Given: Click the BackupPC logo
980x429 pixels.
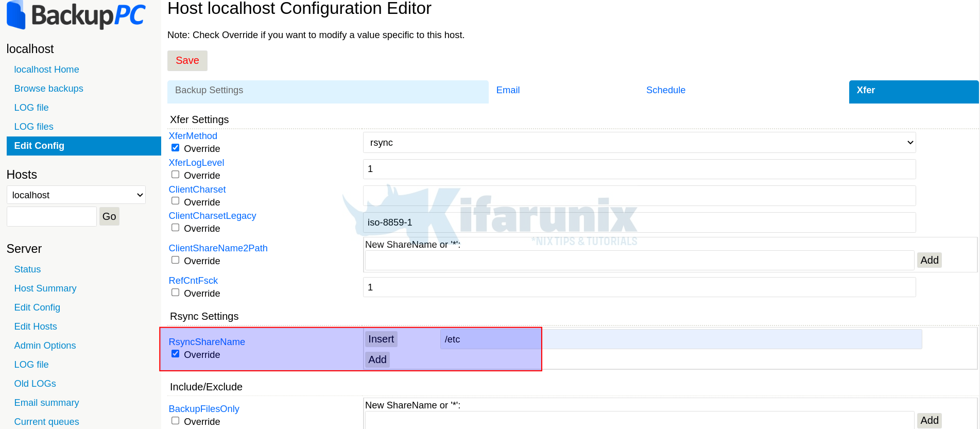Looking at the screenshot, I should coord(76,15).
